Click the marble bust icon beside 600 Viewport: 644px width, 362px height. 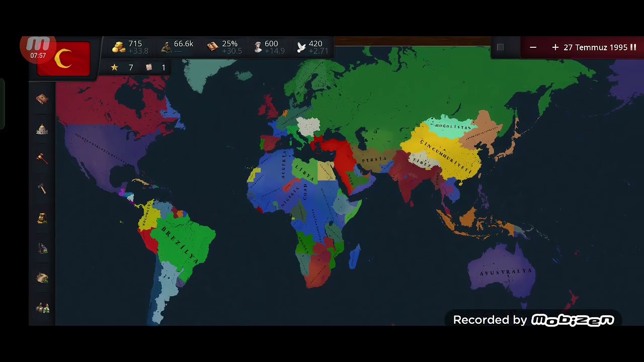point(258,47)
